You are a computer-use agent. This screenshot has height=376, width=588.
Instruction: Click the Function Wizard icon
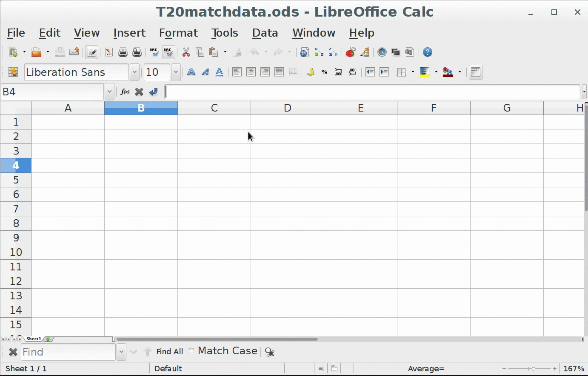125,92
